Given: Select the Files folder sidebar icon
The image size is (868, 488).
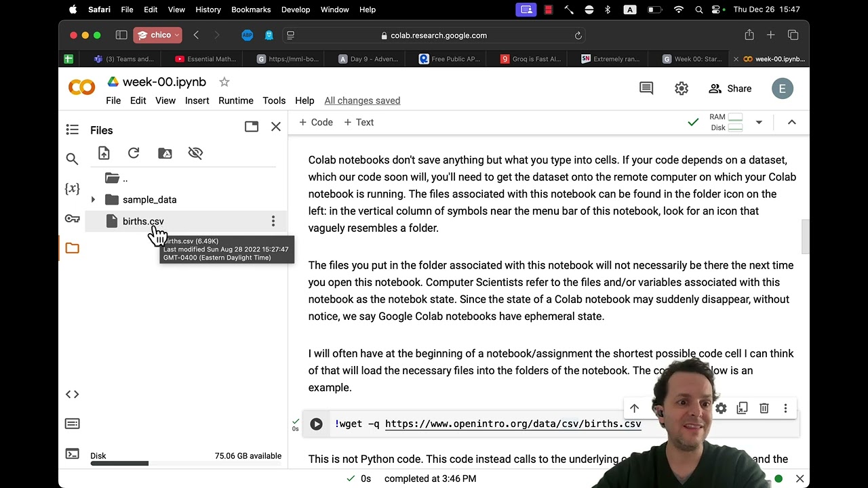Looking at the screenshot, I should pos(72,248).
